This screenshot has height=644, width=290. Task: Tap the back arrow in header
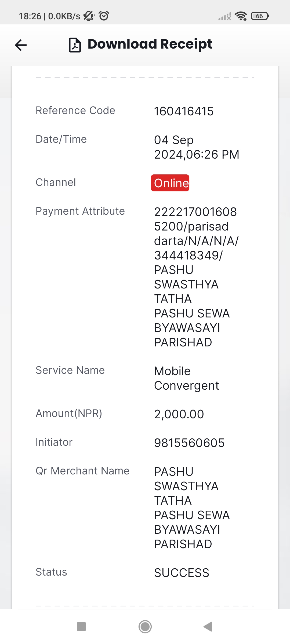point(21,45)
